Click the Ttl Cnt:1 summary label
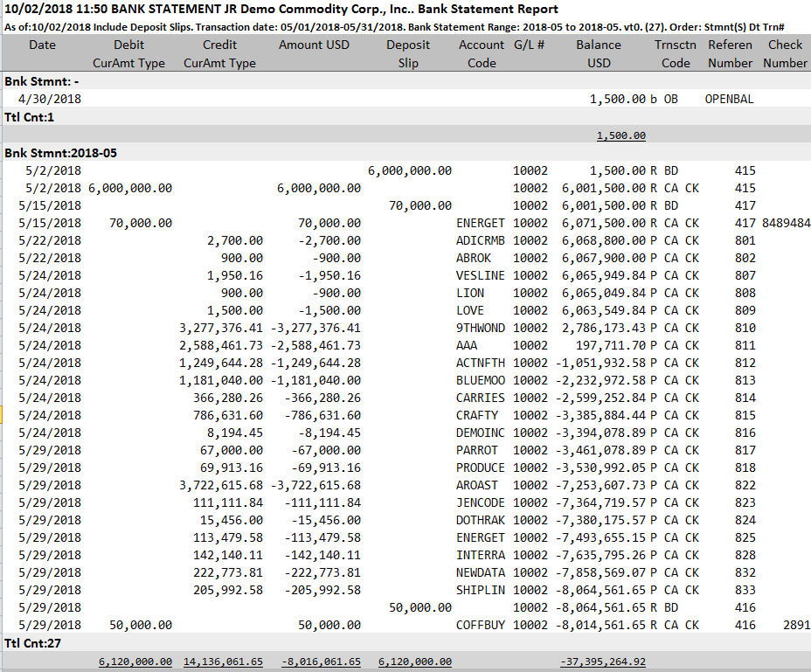Image resolution: width=811 pixels, height=672 pixels. (x=29, y=117)
